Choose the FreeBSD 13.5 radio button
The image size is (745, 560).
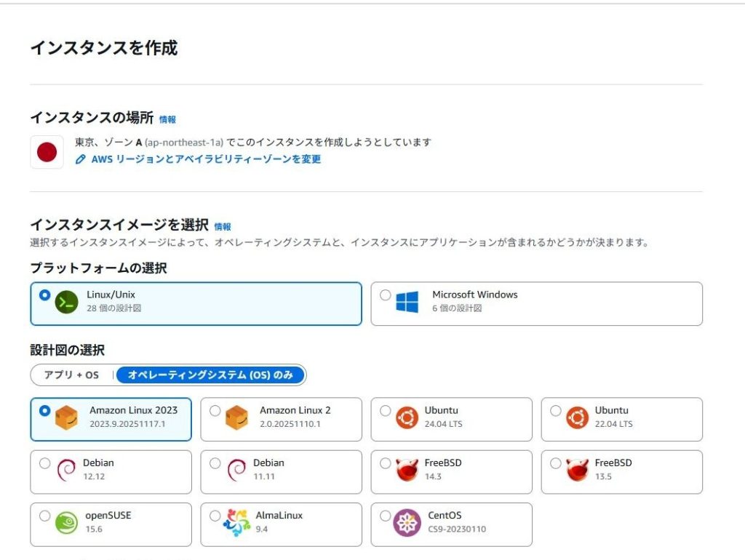point(556,463)
